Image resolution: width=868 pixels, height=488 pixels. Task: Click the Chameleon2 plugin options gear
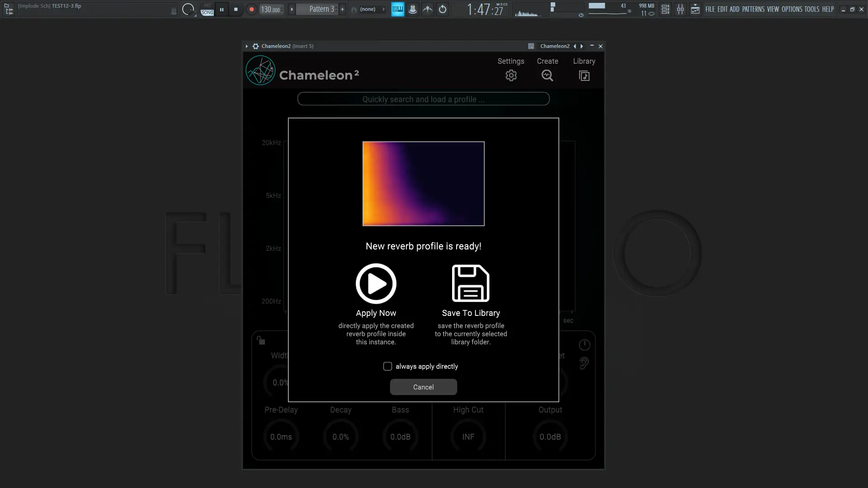pos(255,46)
